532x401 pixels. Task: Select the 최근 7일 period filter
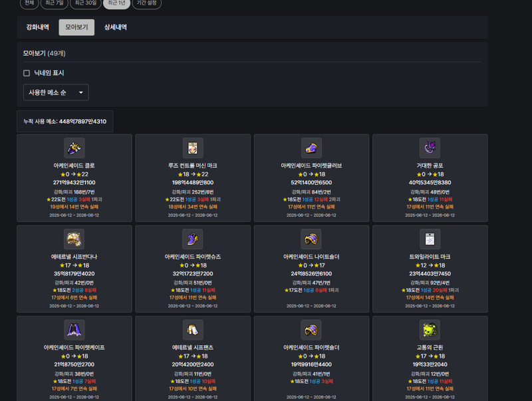point(55,3)
